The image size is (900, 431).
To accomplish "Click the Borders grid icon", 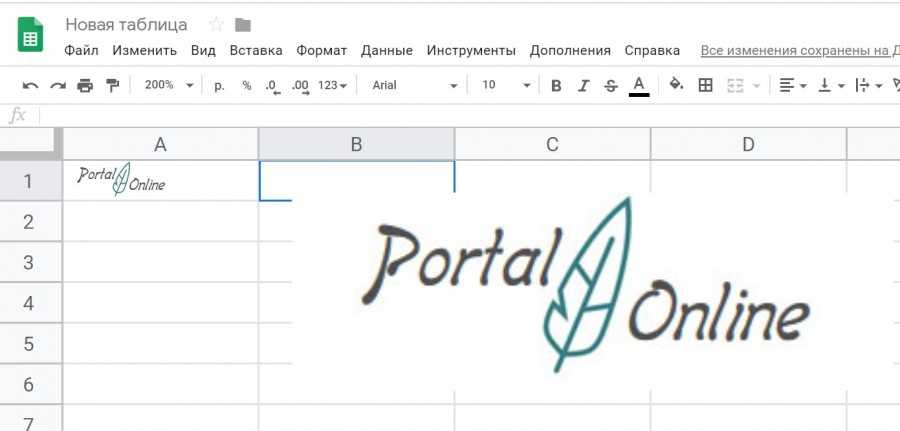I will (x=705, y=86).
